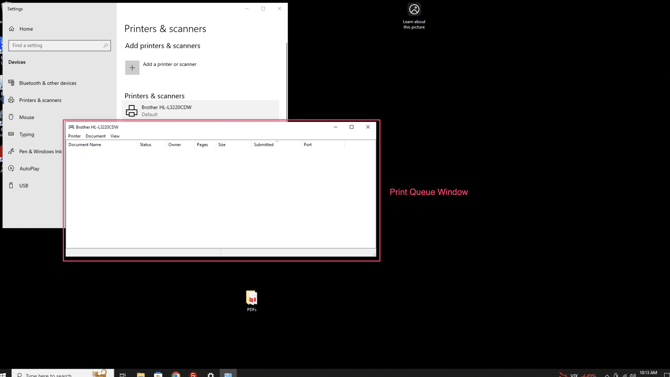Open Google Chrome from the taskbar
670x377 pixels.
tap(176, 374)
